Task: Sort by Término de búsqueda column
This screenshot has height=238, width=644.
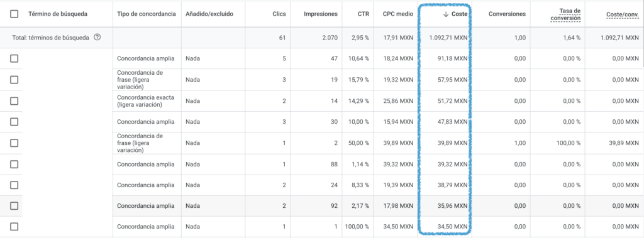Action: coord(58,14)
